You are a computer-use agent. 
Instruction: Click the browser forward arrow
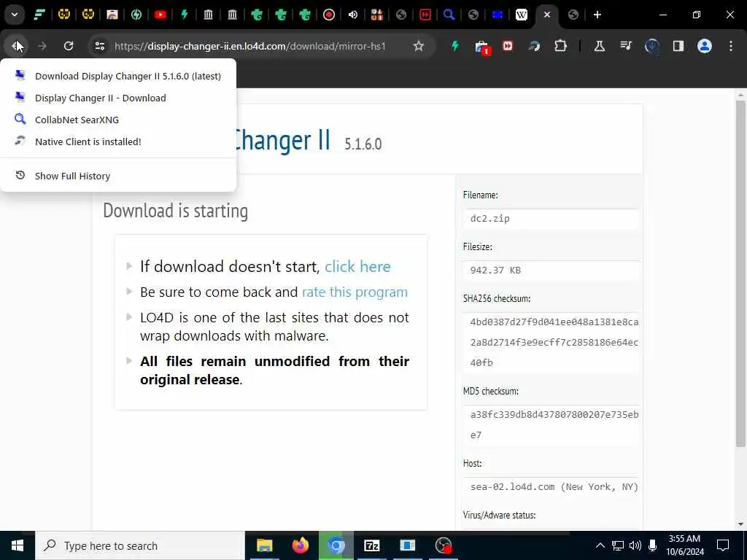42,46
